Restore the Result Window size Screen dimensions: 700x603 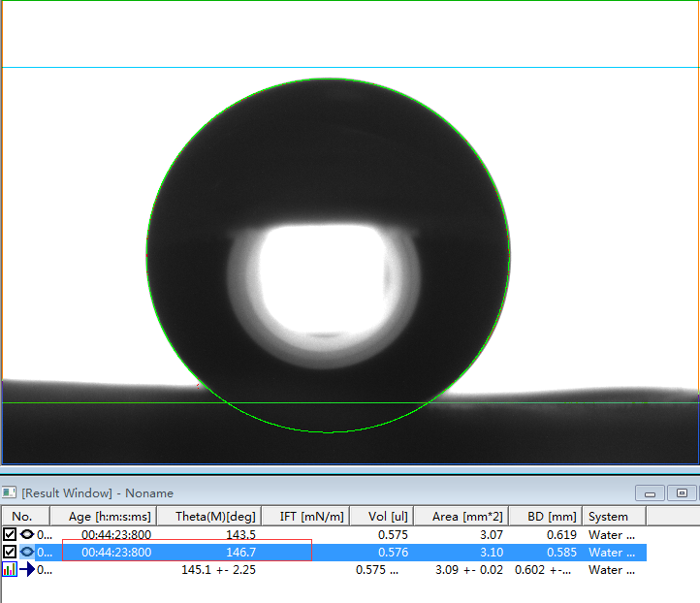point(683,493)
